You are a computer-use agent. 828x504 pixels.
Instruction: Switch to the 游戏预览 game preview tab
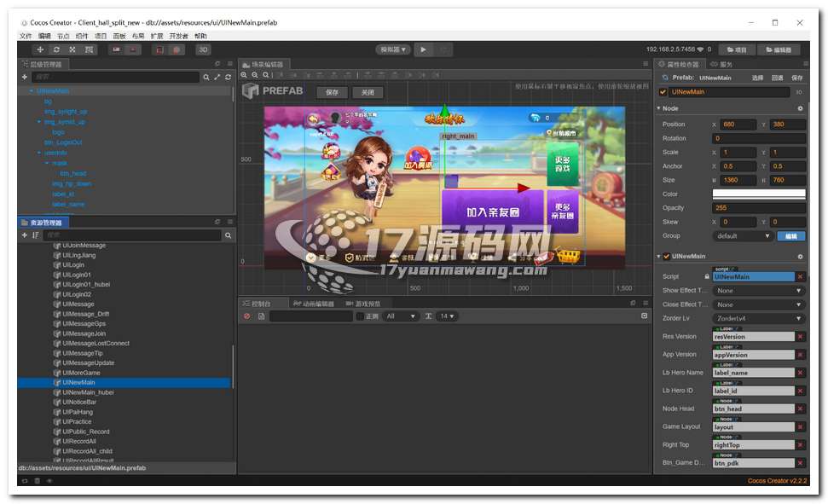click(x=362, y=304)
